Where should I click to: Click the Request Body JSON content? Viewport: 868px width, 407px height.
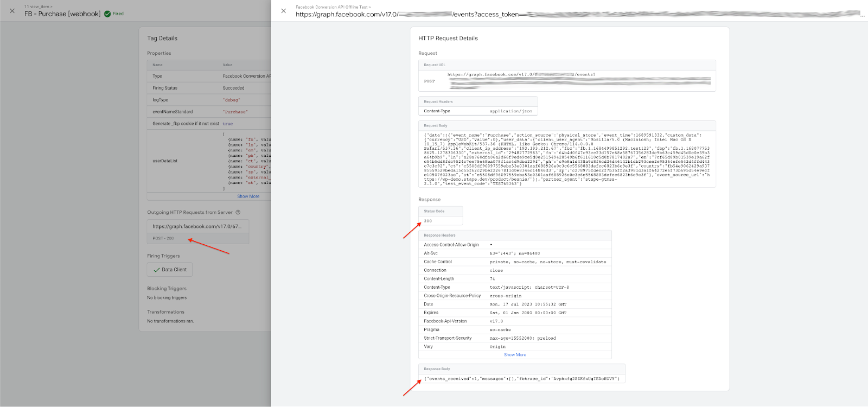[567, 160]
